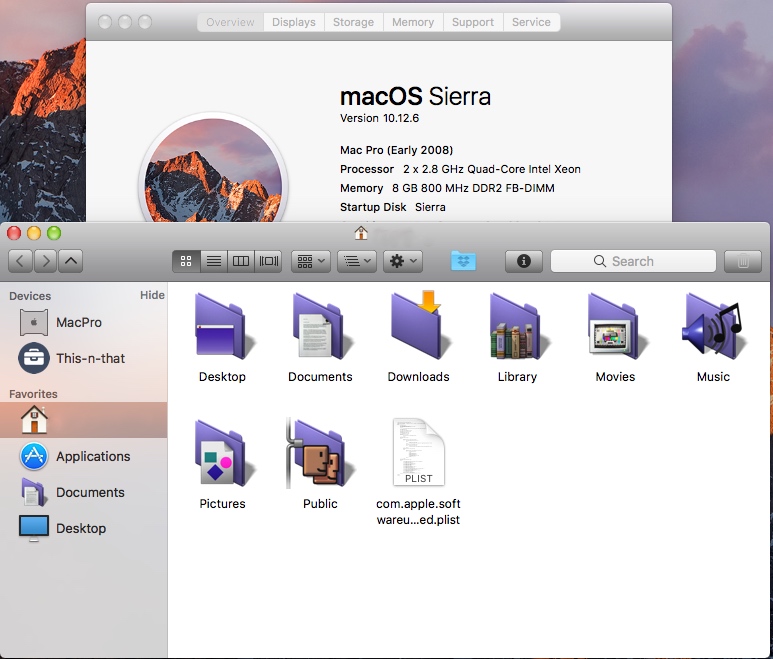Open Memory tab in About This Mac
This screenshot has height=659, width=773.
coord(413,22)
